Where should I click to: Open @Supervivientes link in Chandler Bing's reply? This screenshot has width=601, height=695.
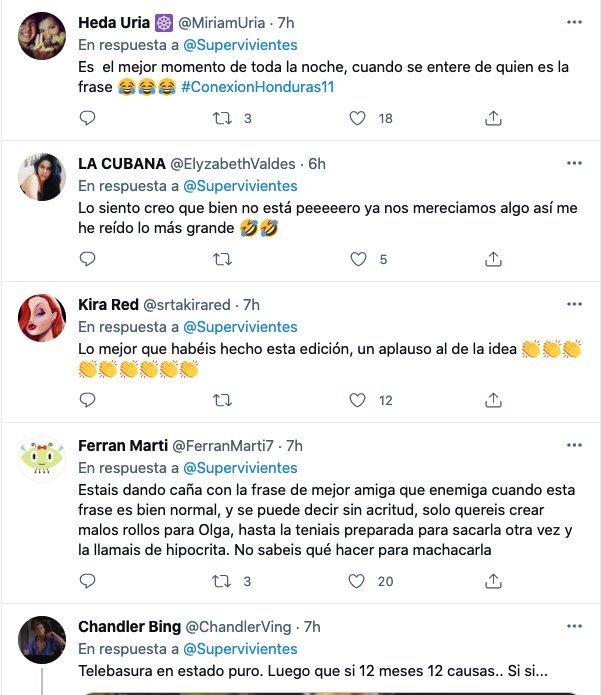239,646
